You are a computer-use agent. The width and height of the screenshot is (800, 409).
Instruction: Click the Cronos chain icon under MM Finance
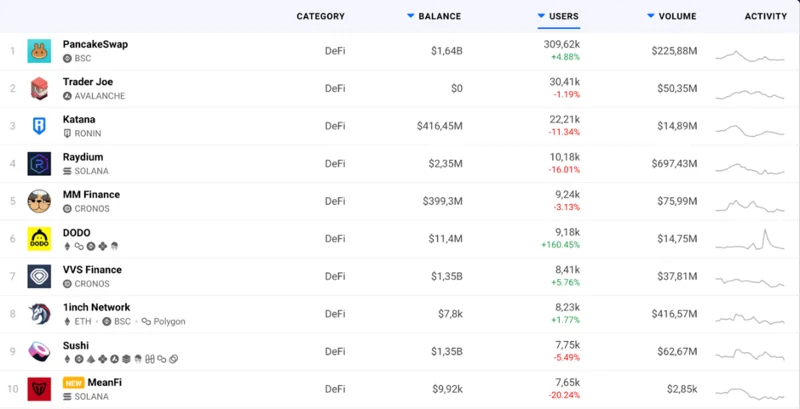(67, 209)
